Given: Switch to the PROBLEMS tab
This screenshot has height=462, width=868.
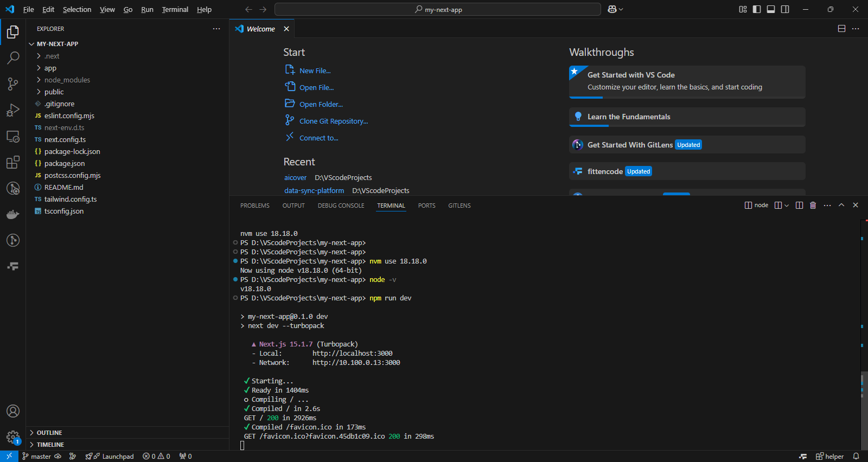Looking at the screenshot, I should [254, 206].
